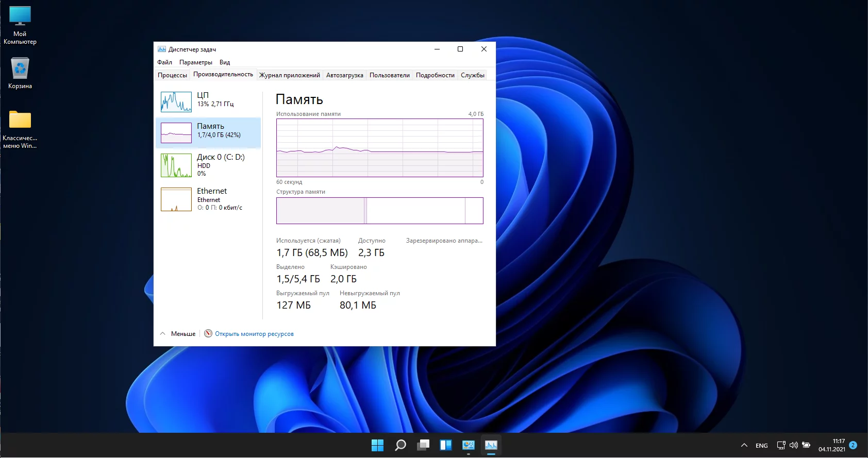The width and height of the screenshot is (868, 458).
Task: Open the Вид menu
Action: pyautogui.click(x=225, y=62)
